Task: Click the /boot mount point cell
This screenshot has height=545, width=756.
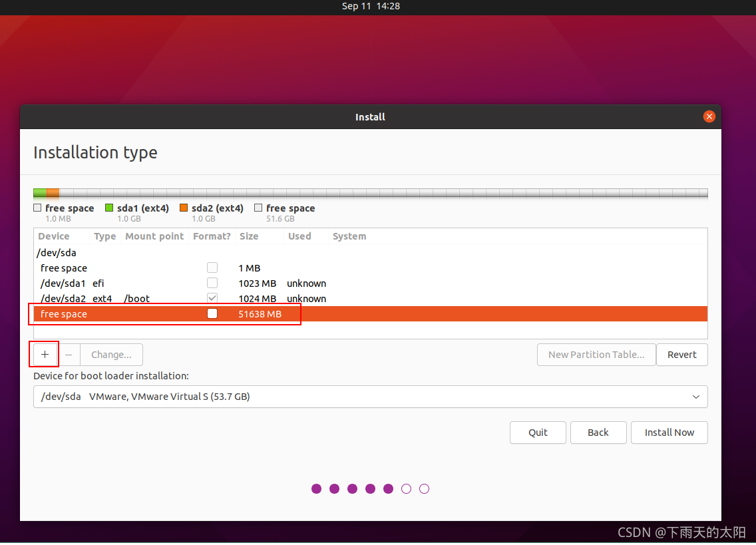Action: point(137,299)
